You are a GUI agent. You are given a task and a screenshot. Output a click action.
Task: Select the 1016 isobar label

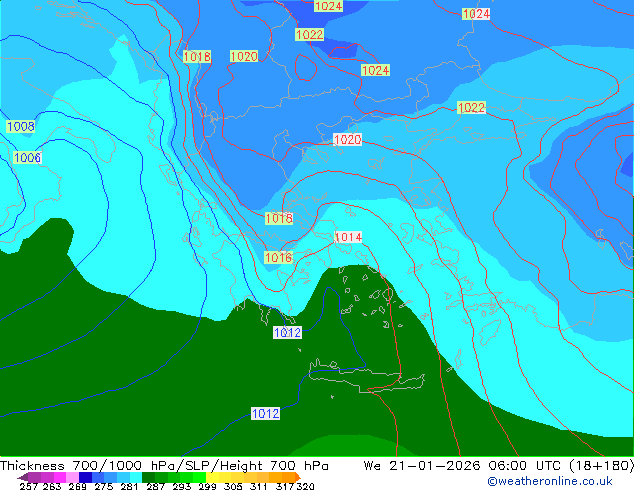278,258
